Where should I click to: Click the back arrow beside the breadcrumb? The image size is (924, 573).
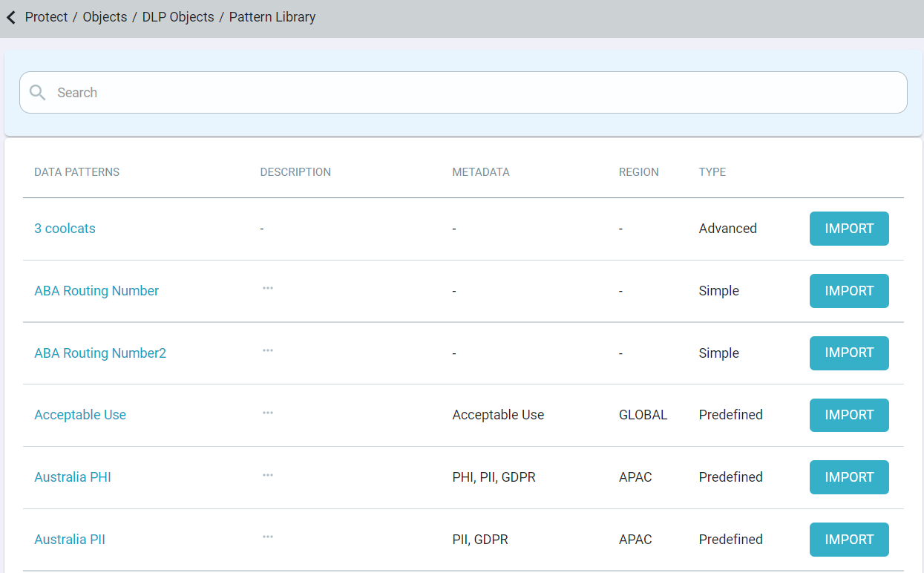[10, 16]
